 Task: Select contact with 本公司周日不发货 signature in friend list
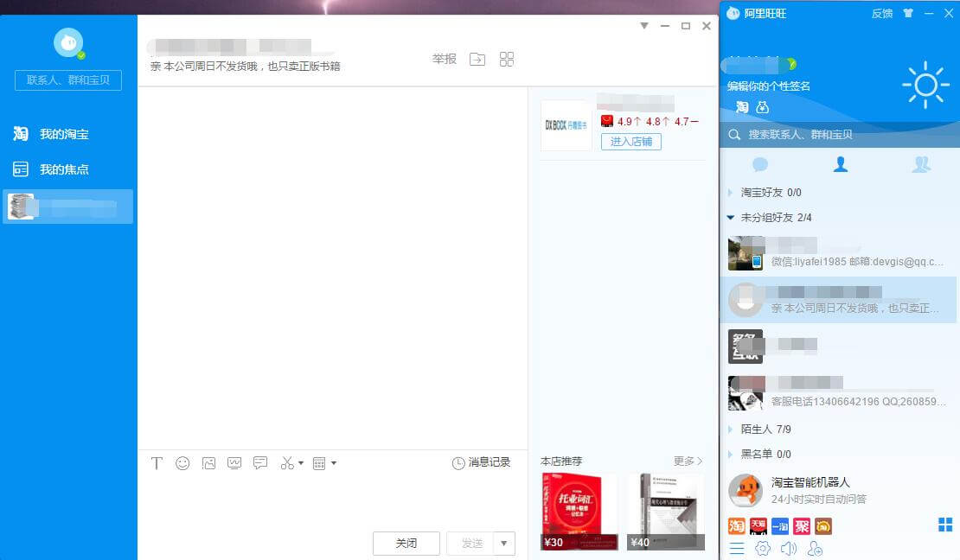(x=840, y=300)
